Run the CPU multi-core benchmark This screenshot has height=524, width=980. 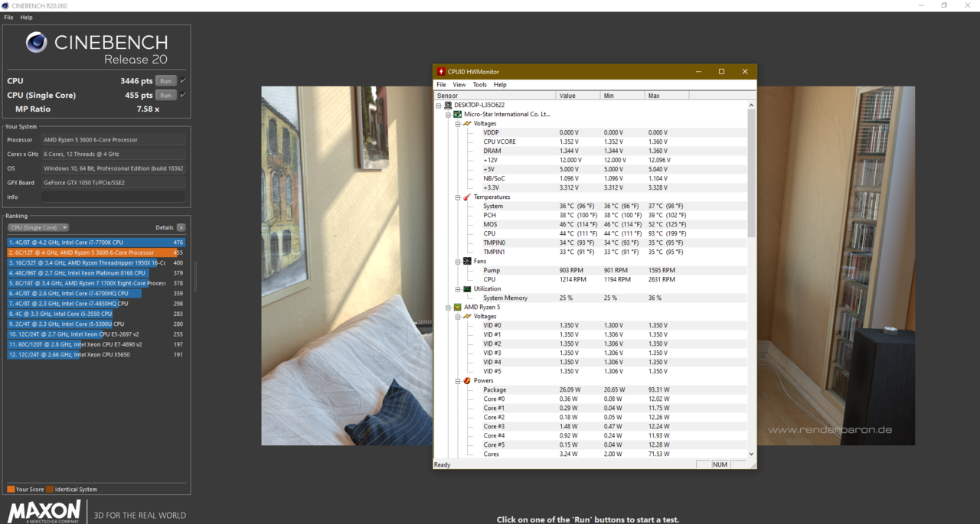(165, 80)
